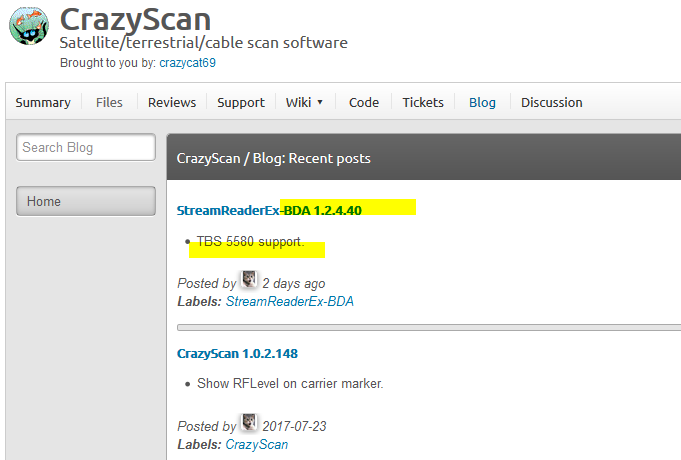Open the Summary tab

coord(43,102)
